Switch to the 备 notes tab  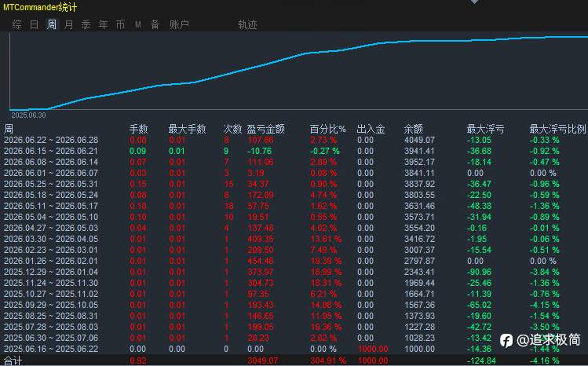(x=155, y=25)
